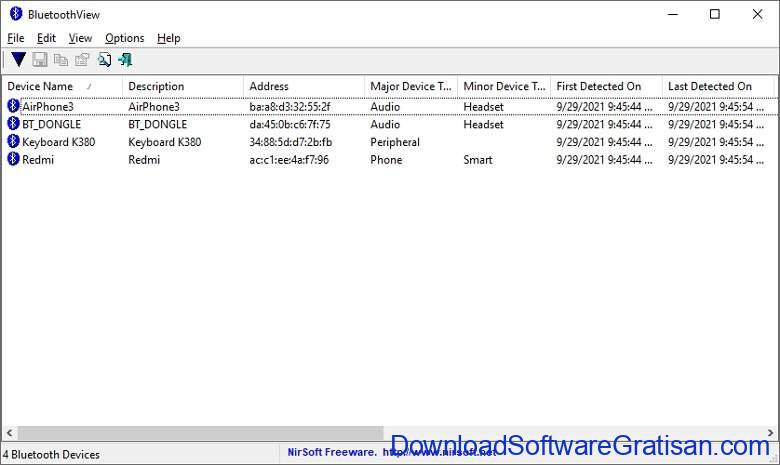Sort by Address column header

point(304,87)
